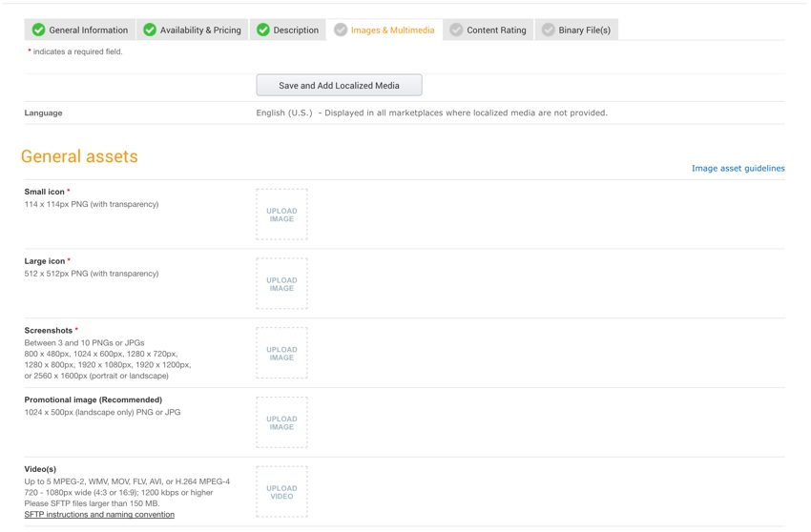Click gray checkmark on Images & Multimedia
Image resolution: width=811 pixels, height=532 pixels.
[341, 30]
